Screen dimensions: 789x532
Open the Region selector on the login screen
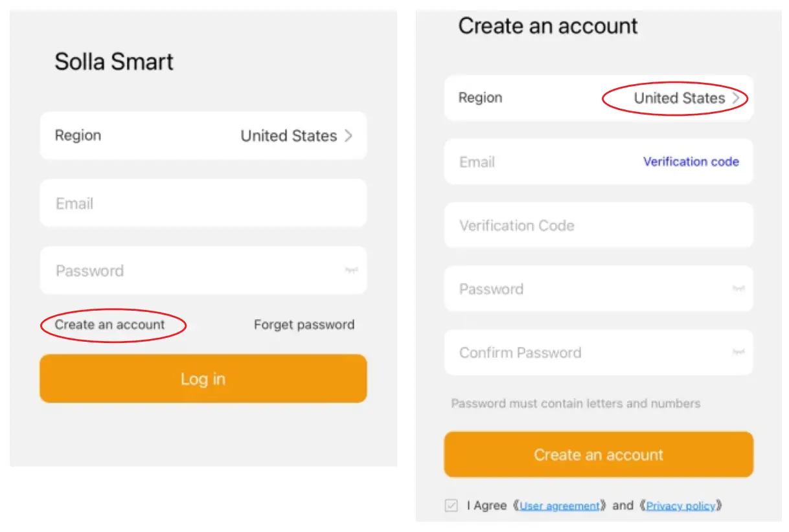coord(203,136)
